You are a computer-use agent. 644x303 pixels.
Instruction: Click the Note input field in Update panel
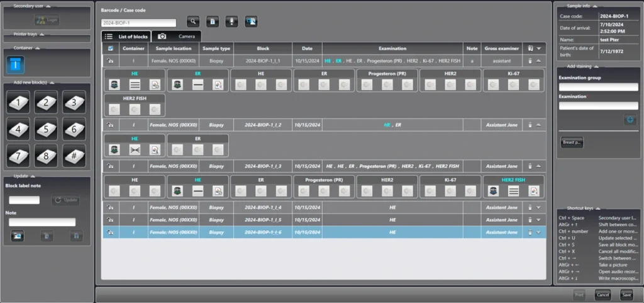42,222
